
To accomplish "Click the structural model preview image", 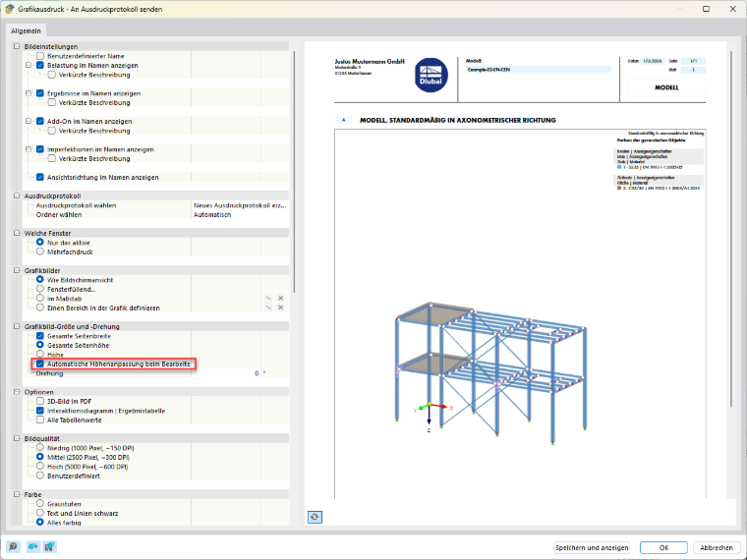I will point(490,373).
